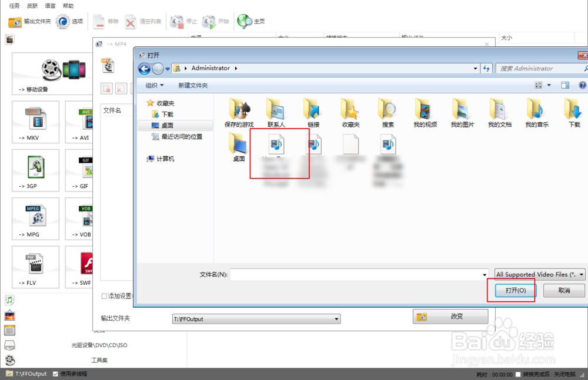The height and width of the screenshot is (380, 588).
Task: Click the 文件名(N) input field
Action: pyautogui.click(x=356, y=274)
